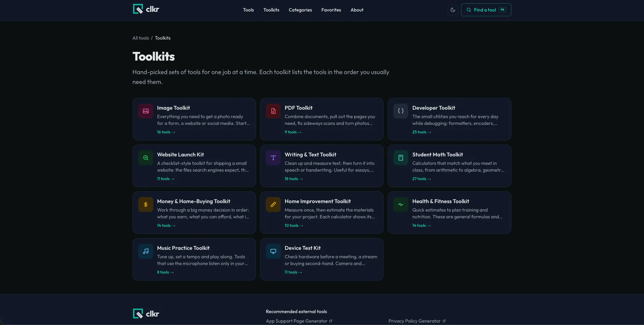Click the 18 tools link under Writing & Text
The image size is (644, 325).
(x=294, y=179)
